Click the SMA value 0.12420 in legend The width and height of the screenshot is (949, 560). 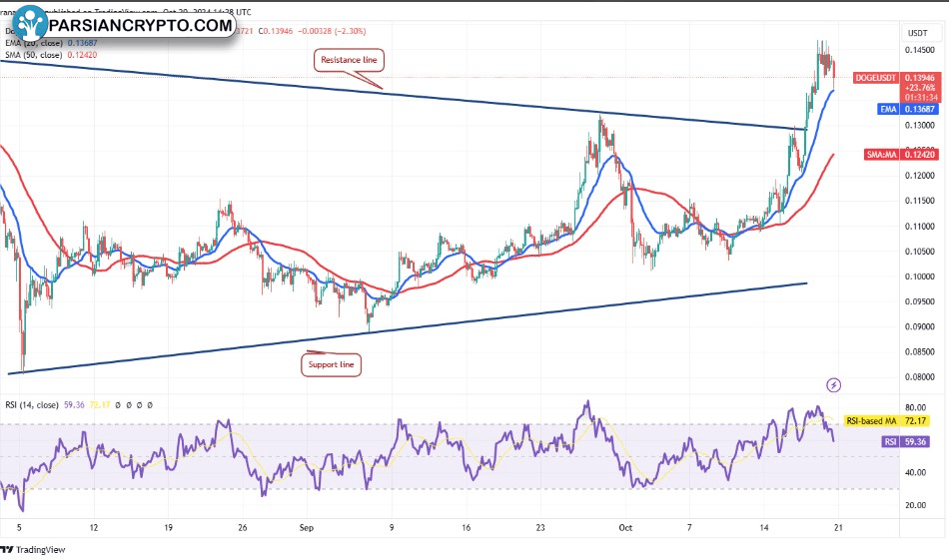tap(82, 55)
